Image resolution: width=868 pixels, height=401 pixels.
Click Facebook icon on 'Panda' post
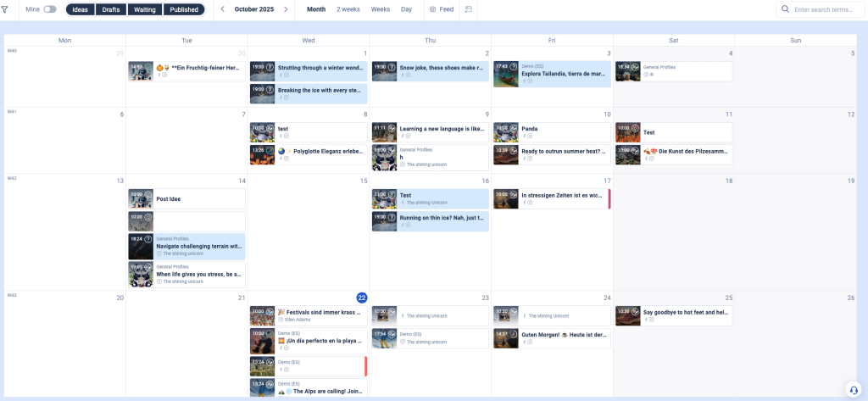pyautogui.click(x=524, y=136)
